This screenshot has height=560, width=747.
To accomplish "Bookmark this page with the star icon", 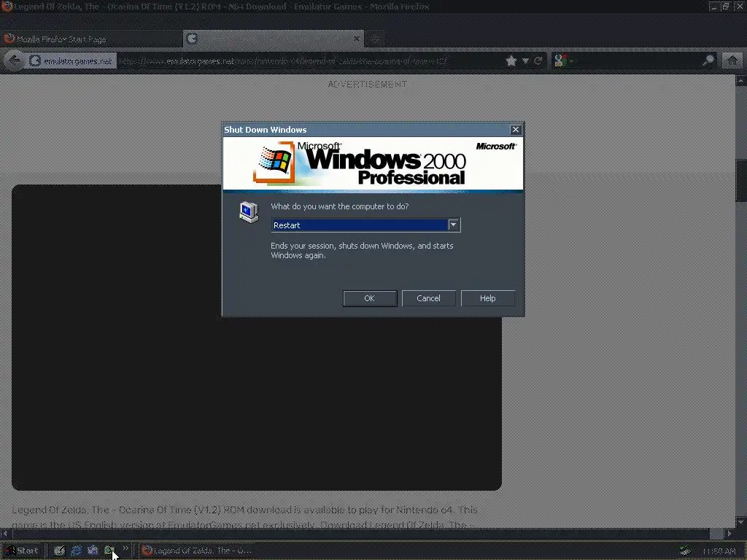I will pyautogui.click(x=511, y=61).
